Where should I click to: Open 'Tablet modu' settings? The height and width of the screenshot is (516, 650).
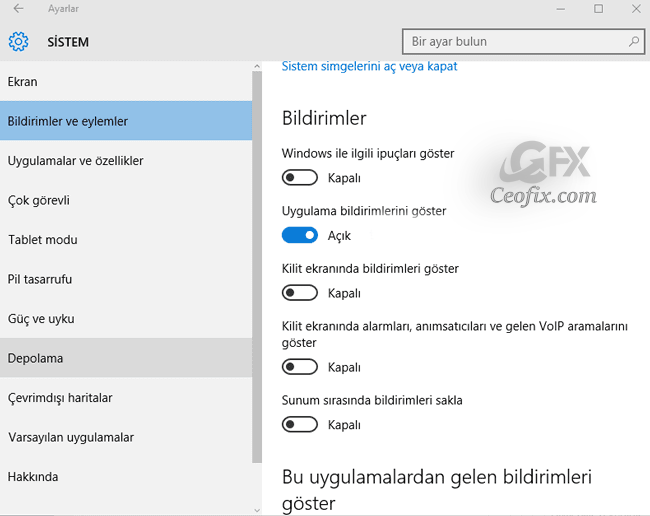(x=126, y=240)
